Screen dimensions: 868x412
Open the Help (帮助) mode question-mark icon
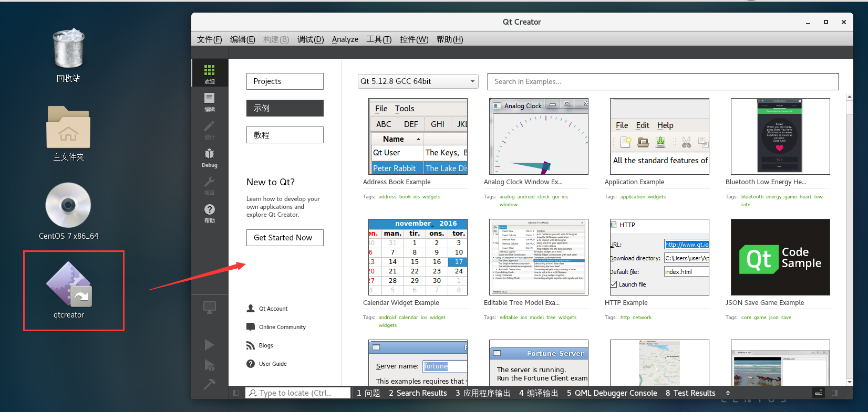[210, 213]
